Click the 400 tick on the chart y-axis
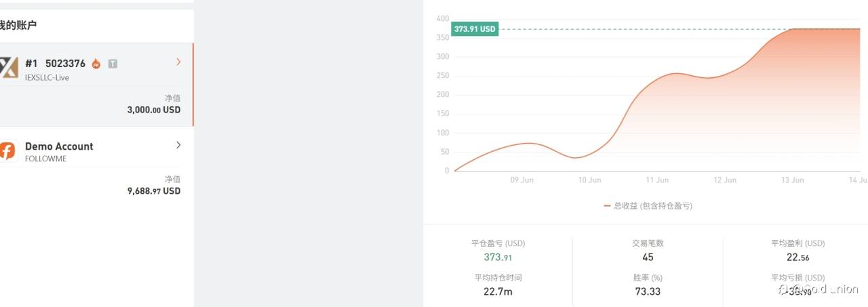Viewport: 868px width, 307px height. [443, 18]
